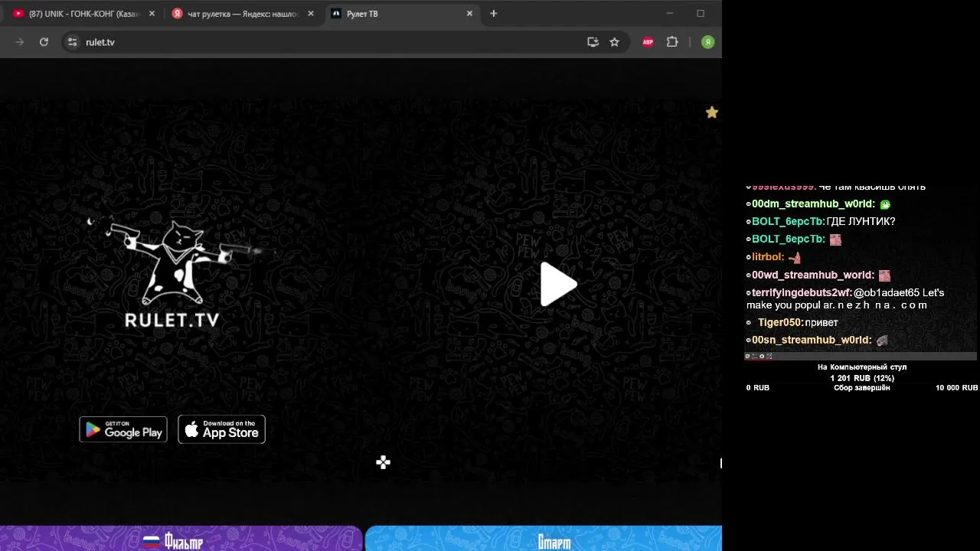
Task: Click username 00dm_streamhub_w0rld in chat
Action: pyautogui.click(x=813, y=204)
